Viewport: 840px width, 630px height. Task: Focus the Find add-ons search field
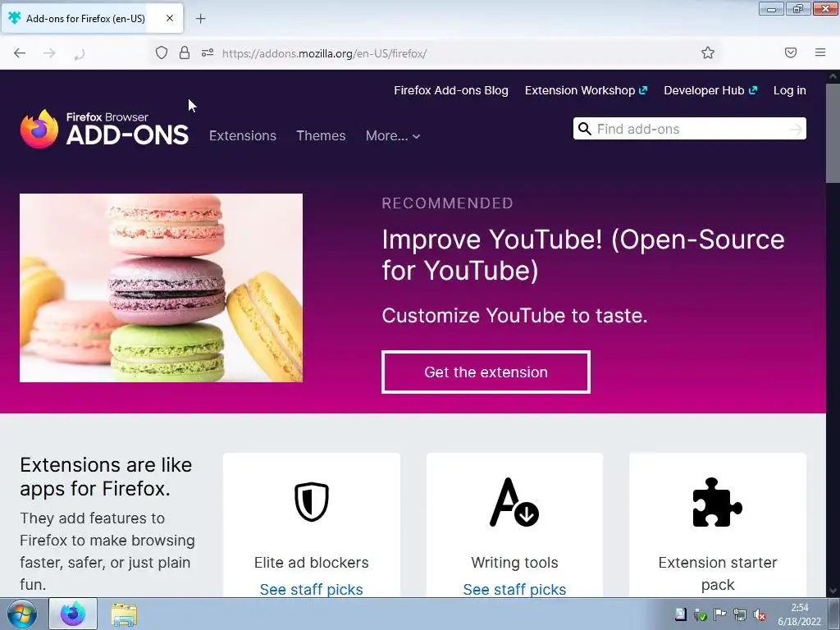pos(691,129)
